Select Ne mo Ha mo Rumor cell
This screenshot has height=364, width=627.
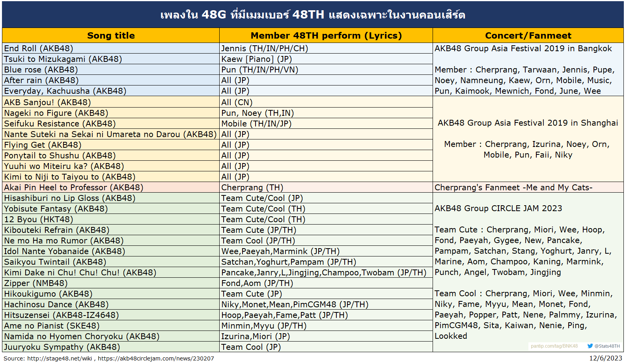pyautogui.click(x=111, y=241)
